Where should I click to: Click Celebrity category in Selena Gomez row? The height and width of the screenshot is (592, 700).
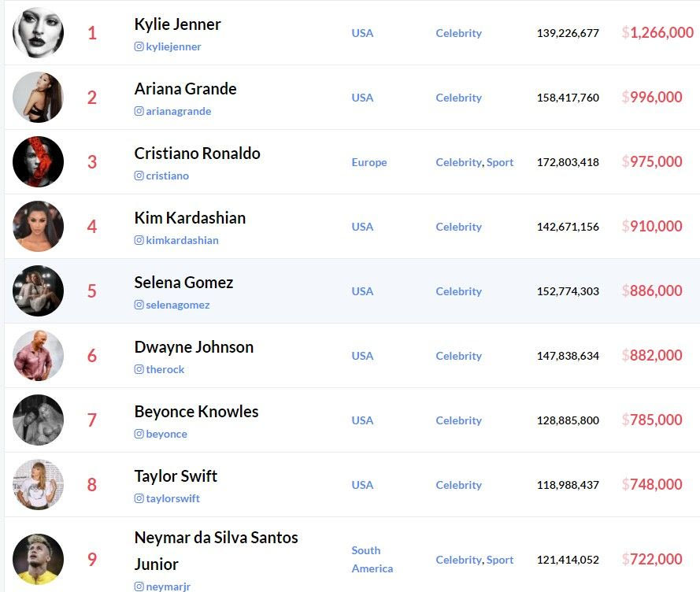tap(458, 291)
